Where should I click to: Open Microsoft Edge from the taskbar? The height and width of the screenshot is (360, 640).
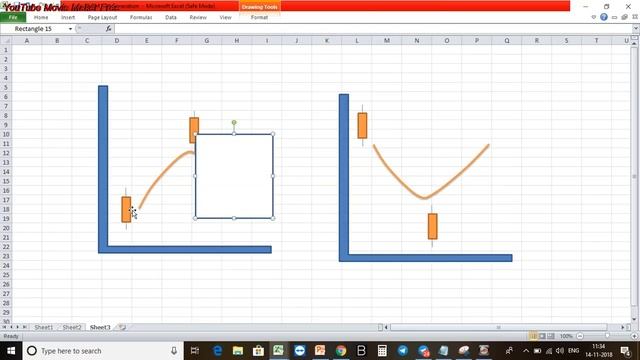tap(218, 351)
